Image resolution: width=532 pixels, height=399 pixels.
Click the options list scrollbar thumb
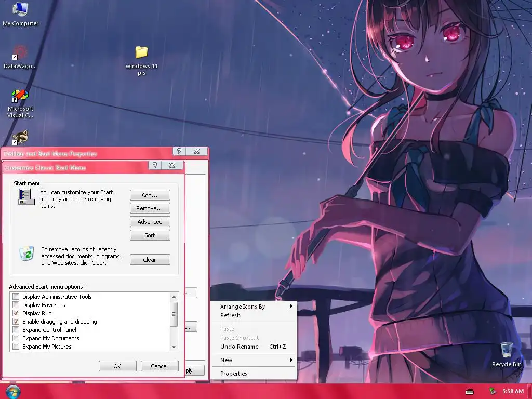(x=174, y=314)
